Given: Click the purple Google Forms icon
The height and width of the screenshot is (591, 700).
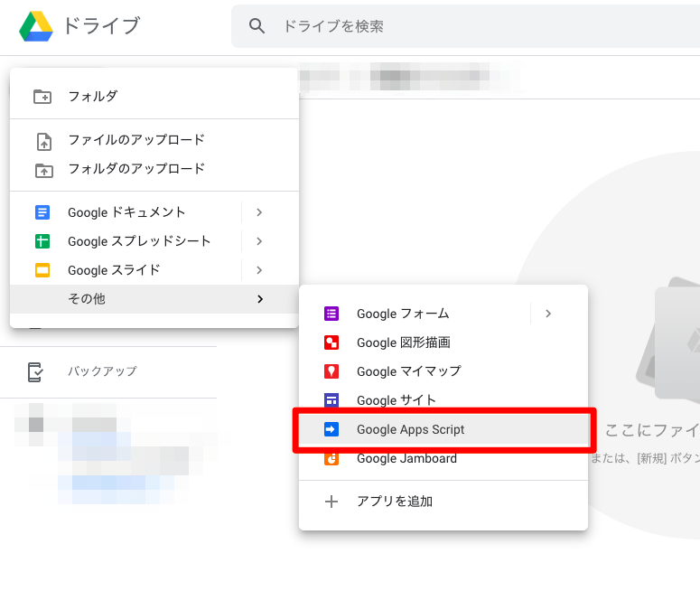Looking at the screenshot, I should [x=331, y=314].
